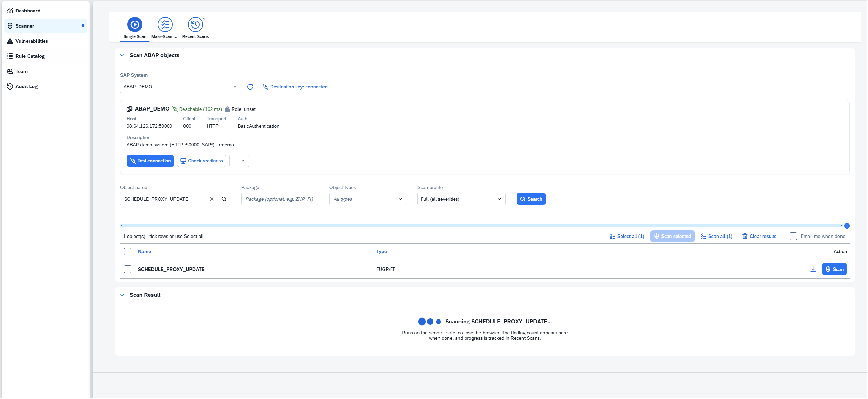Go to Rule Catalog

click(x=45, y=56)
